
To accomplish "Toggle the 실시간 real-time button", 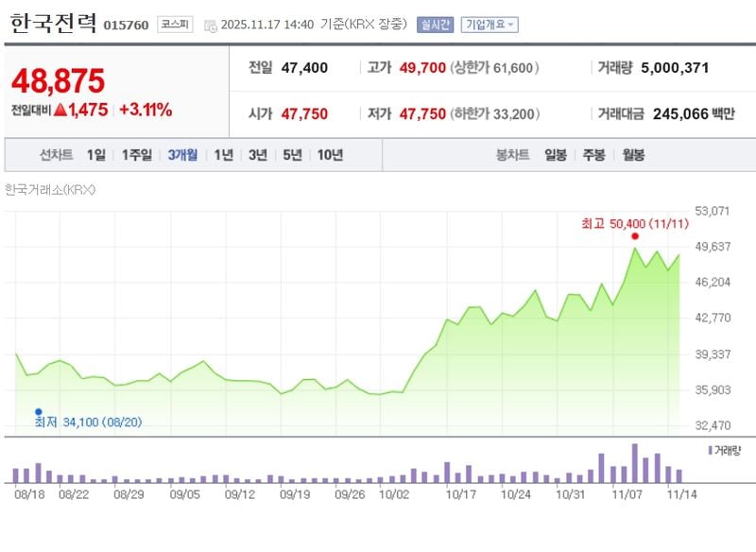I will (x=435, y=25).
